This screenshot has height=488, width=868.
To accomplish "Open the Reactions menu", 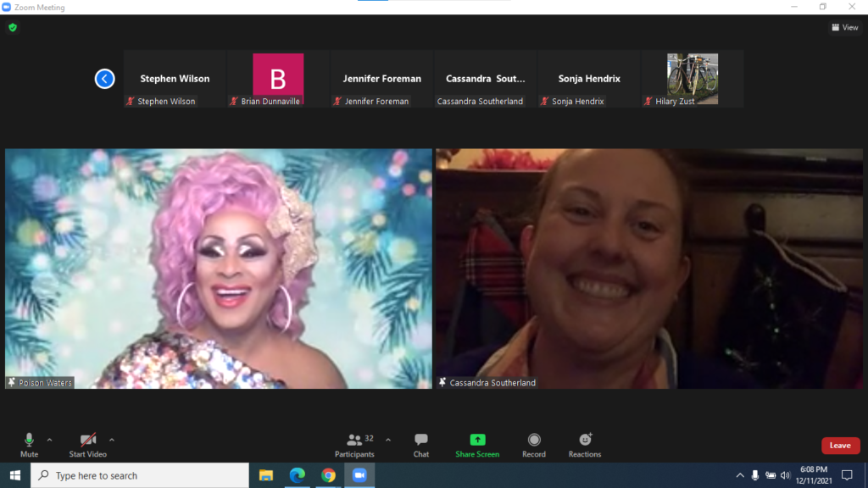I will (x=585, y=445).
